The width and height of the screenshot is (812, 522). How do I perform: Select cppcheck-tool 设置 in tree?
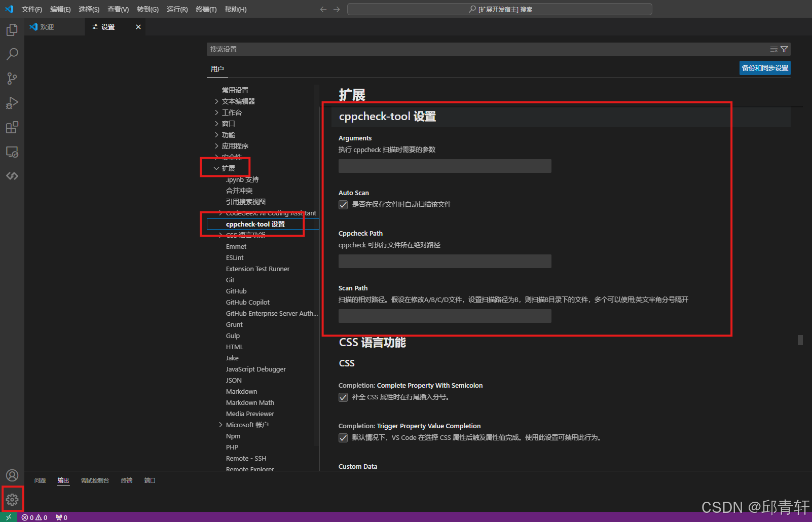pyautogui.click(x=255, y=224)
